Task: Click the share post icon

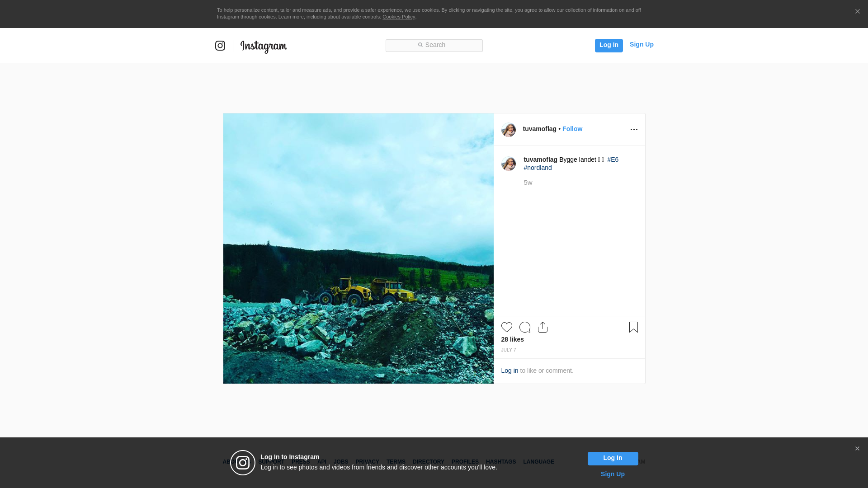Action: (542, 327)
